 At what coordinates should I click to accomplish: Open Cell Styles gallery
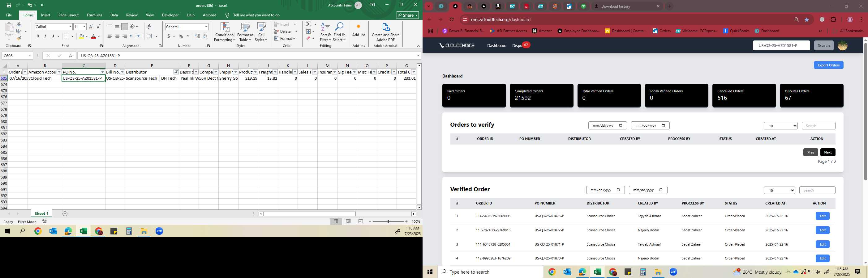tap(261, 32)
